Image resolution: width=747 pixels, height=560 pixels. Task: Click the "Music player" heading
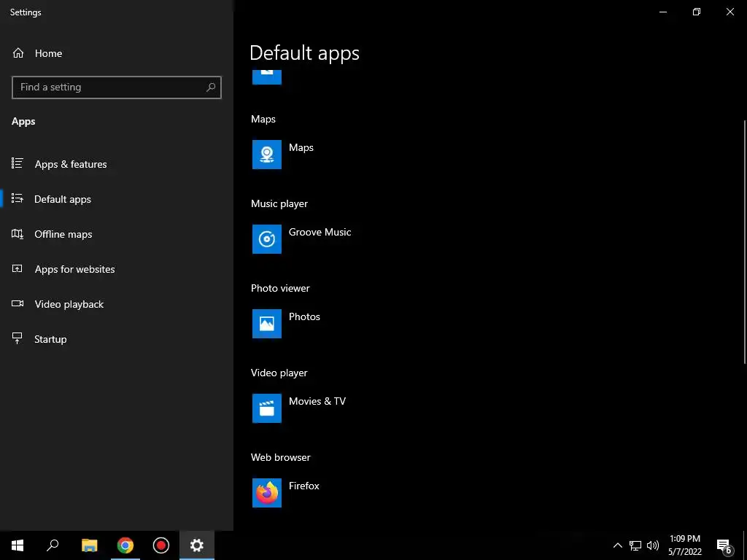(x=279, y=203)
